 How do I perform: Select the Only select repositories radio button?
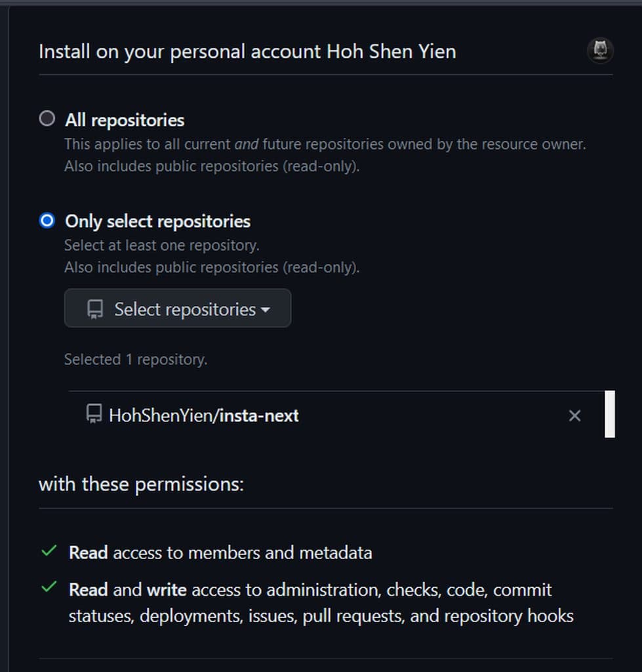tap(47, 220)
